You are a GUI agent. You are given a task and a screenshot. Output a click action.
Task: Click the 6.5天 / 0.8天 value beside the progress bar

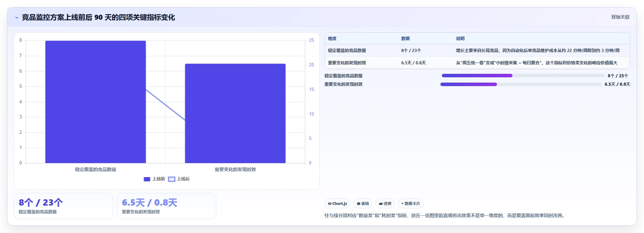click(617, 84)
